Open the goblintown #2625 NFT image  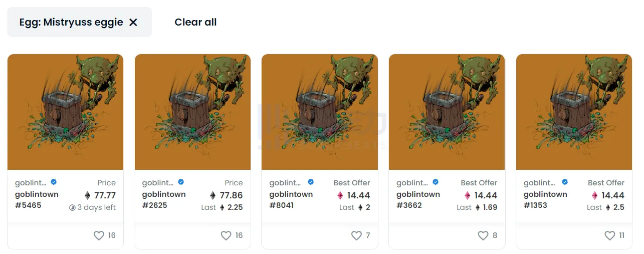tap(193, 112)
